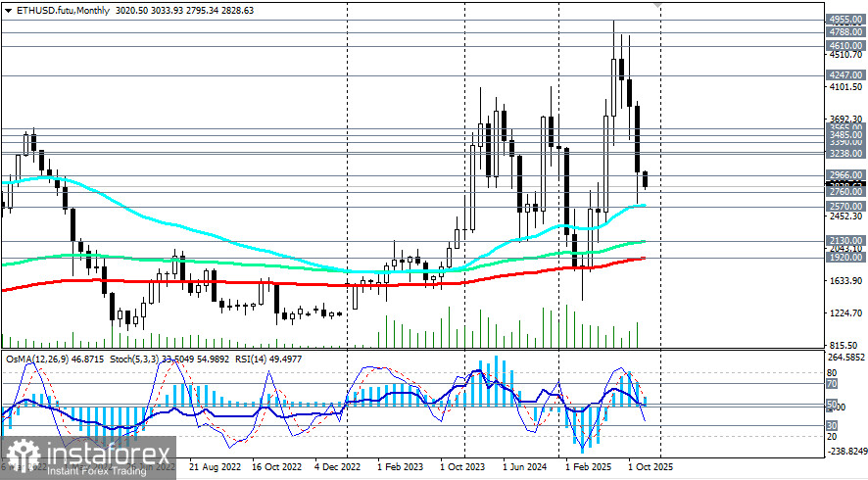Click the RSI value 49.4977

pyautogui.click(x=287, y=360)
